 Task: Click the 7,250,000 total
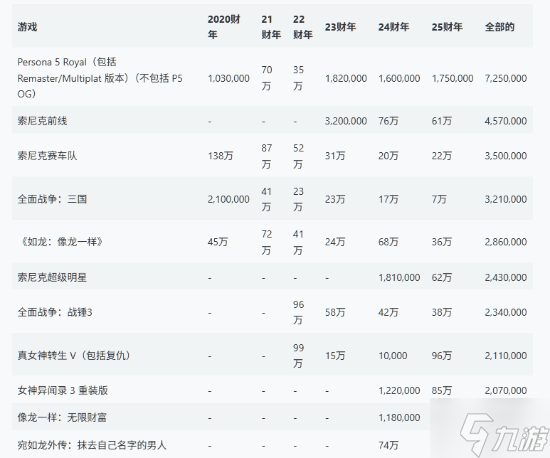[506, 78]
